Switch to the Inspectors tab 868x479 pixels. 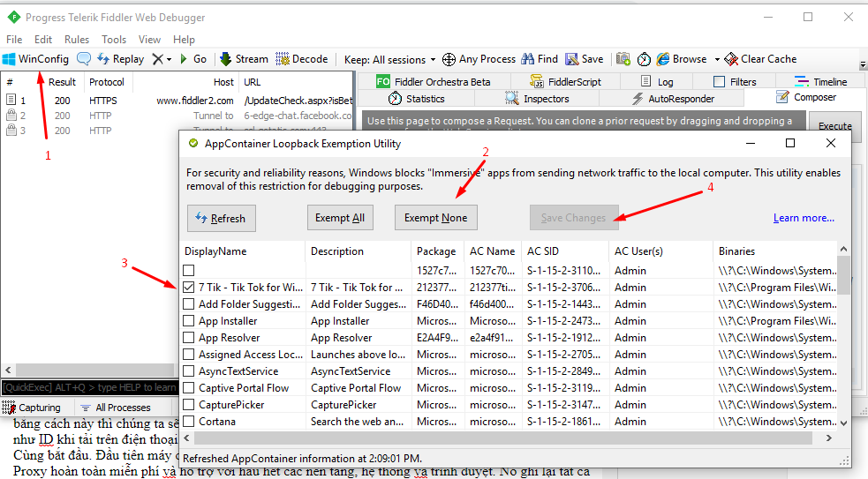point(536,99)
